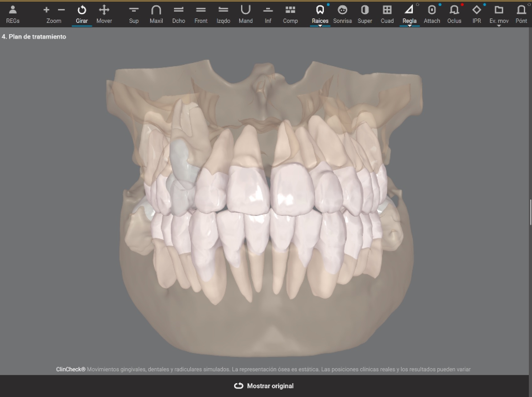Switch to the Front view
The height and width of the screenshot is (397, 532).
[x=201, y=13]
